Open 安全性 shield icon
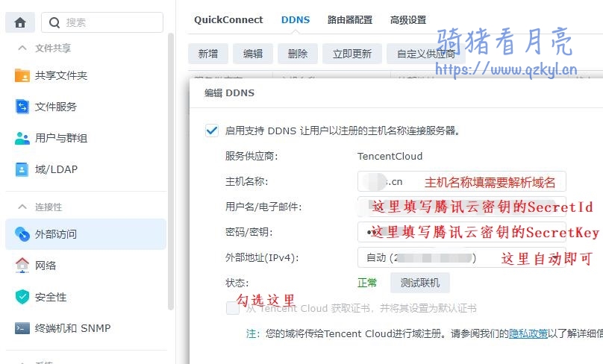 click(x=22, y=297)
